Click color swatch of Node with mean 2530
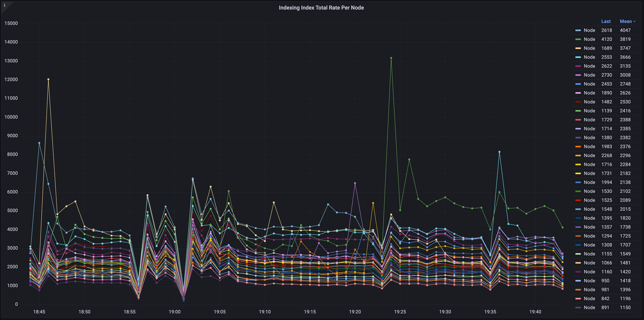 [578, 102]
